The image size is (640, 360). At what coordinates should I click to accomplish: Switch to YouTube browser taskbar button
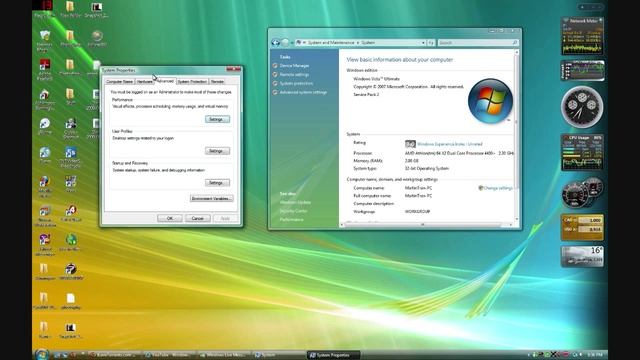tap(169, 355)
